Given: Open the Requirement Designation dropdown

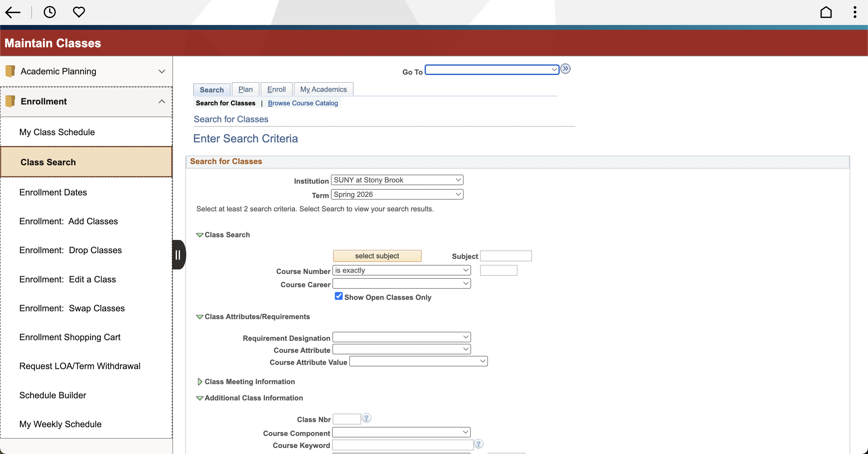Looking at the screenshot, I should coord(401,337).
